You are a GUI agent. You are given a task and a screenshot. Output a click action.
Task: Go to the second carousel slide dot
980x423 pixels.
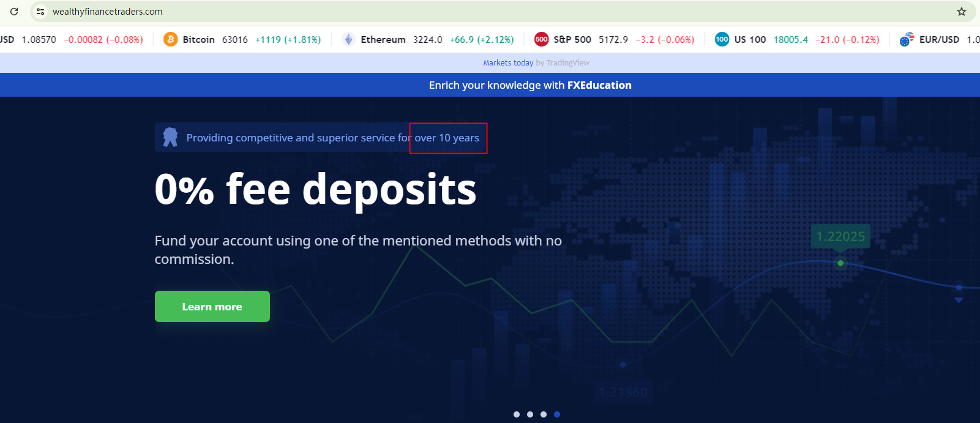530,414
